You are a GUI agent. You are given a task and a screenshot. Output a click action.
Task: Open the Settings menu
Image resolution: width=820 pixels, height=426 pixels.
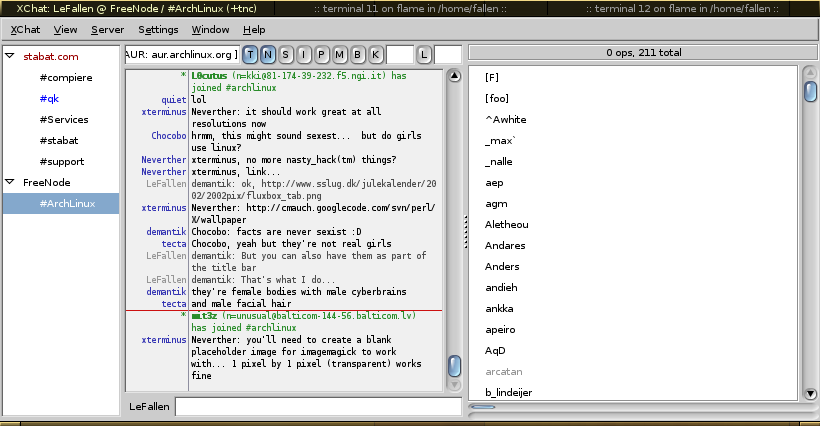[x=158, y=30]
